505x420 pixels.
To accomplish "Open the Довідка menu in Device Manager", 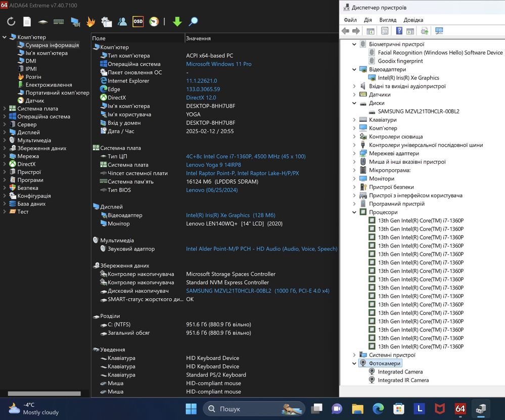I will pyautogui.click(x=413, y=20).
